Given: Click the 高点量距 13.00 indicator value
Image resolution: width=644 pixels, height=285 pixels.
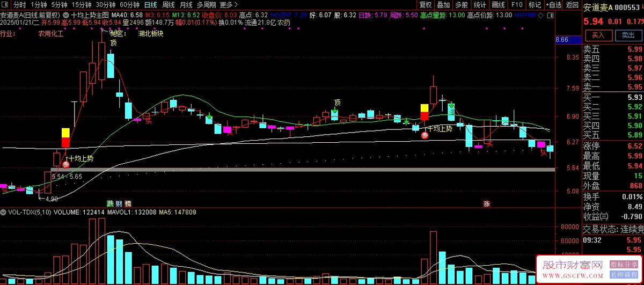Looking at the screenshot, I should coord(442,15).
